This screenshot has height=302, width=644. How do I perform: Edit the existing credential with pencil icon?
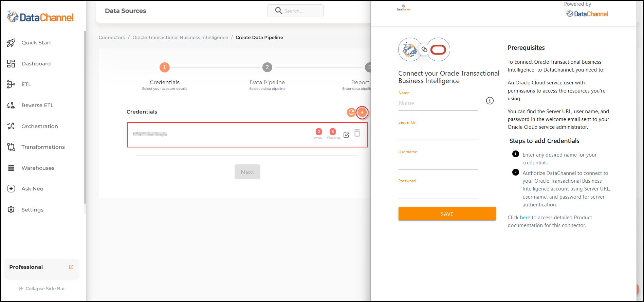pos(346,135)
